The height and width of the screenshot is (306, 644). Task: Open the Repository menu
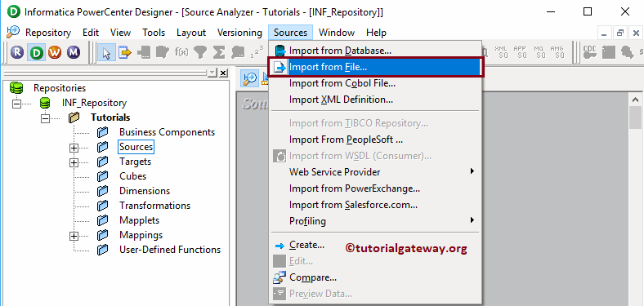click(x=48, y=33)
